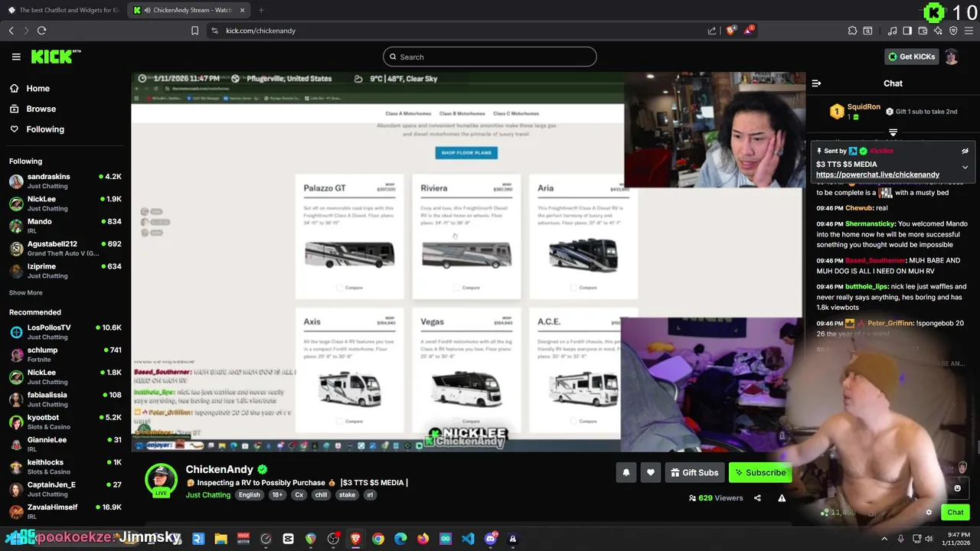
Task: Click the share stream icon
Action: pos(757,498)
